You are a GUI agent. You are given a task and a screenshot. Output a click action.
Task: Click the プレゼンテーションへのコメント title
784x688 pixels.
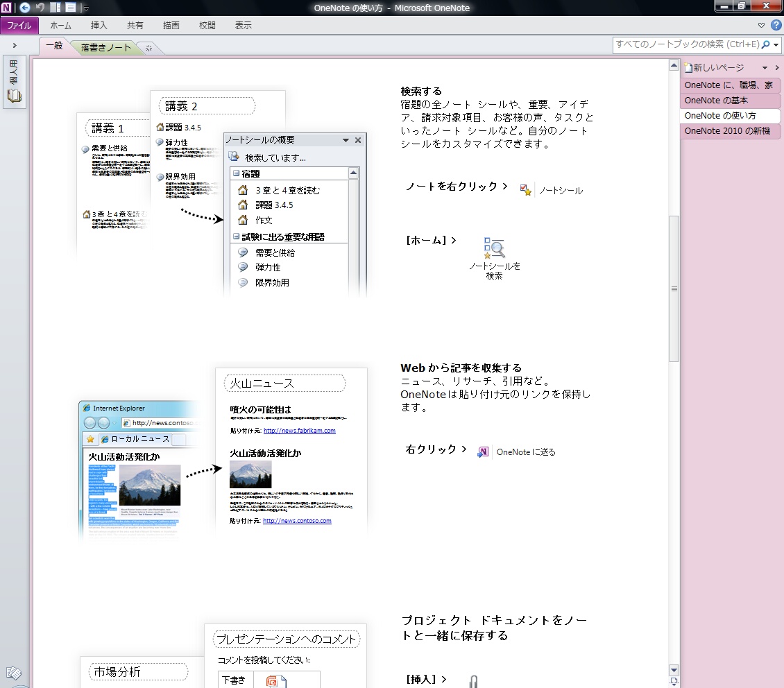286,639
